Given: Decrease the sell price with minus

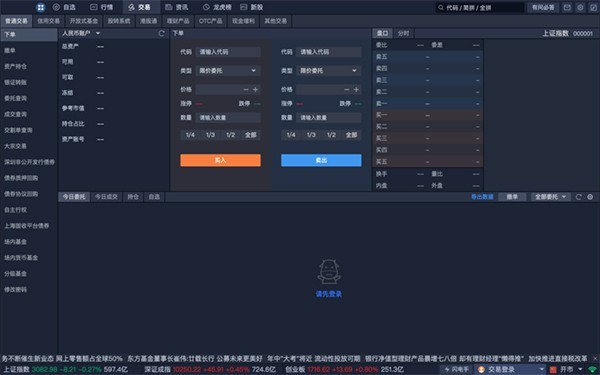Looking at the screenshot, I should 347,90.
